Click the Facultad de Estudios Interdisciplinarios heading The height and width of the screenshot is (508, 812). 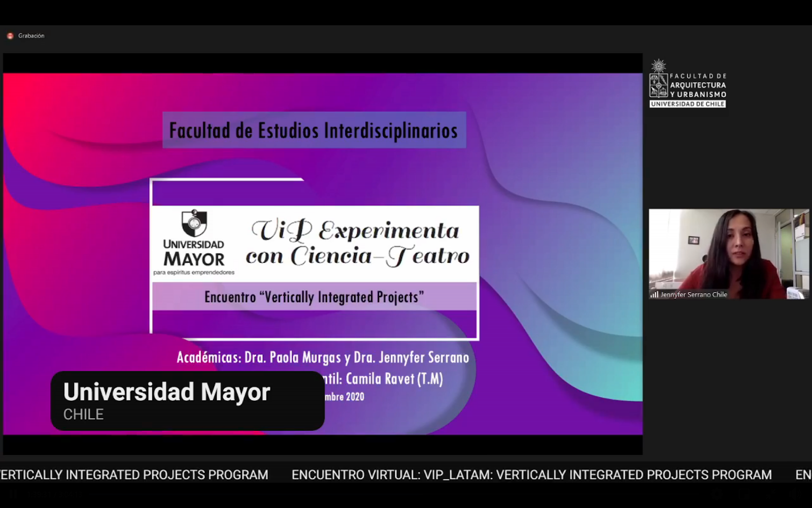pyautogui.click(x=314, y=131)
